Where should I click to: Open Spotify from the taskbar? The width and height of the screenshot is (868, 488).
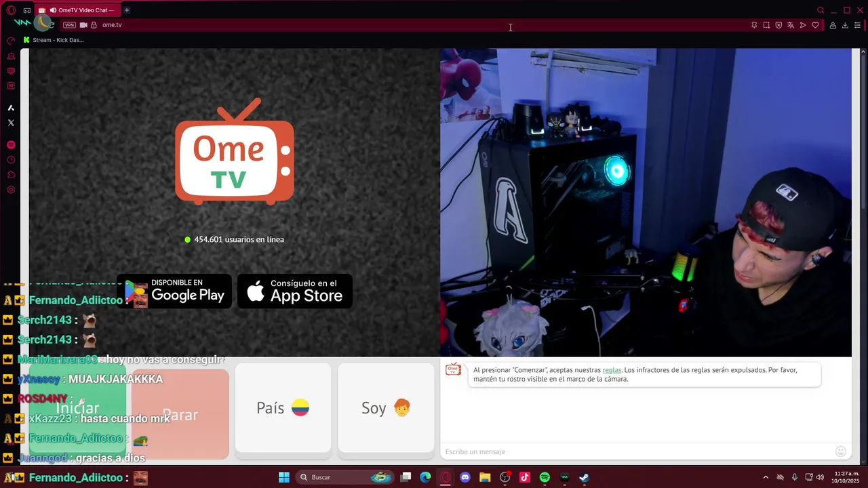[x=545, y=477]
